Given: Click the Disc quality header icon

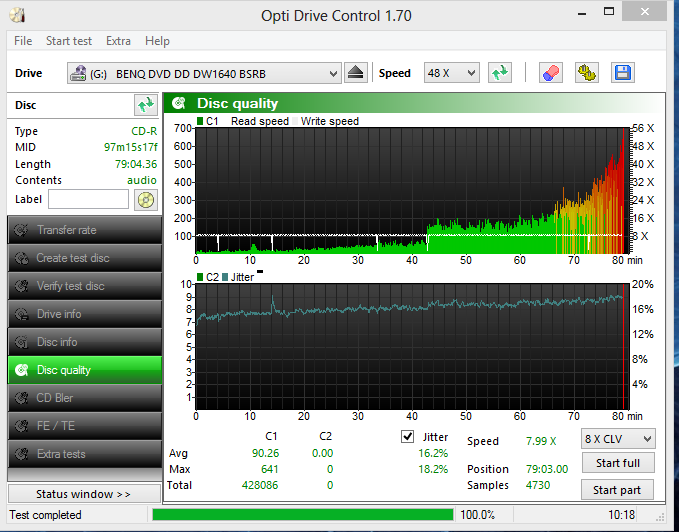Looking at the screenshot, I should [x=178, y=103].
